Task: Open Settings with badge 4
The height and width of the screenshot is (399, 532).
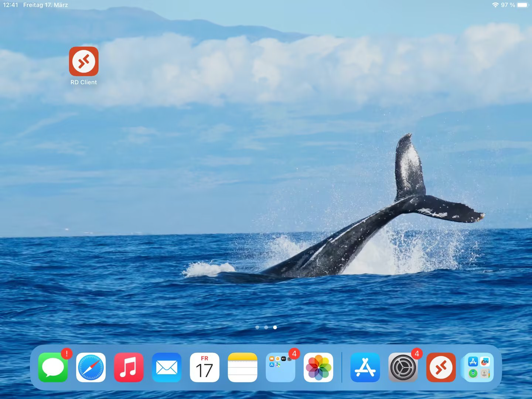Action: click(403, 367)
